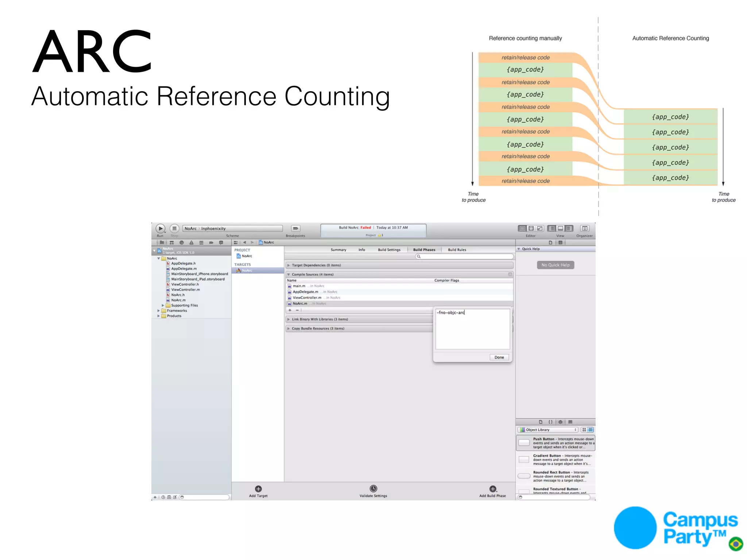Click the Run button in the Xcode toolbar

coord(160,229)
